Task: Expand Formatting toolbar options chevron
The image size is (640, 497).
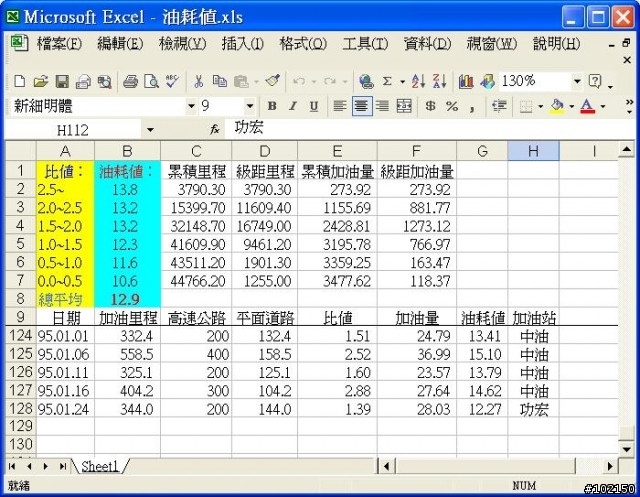Action: [x=629, y=106]
